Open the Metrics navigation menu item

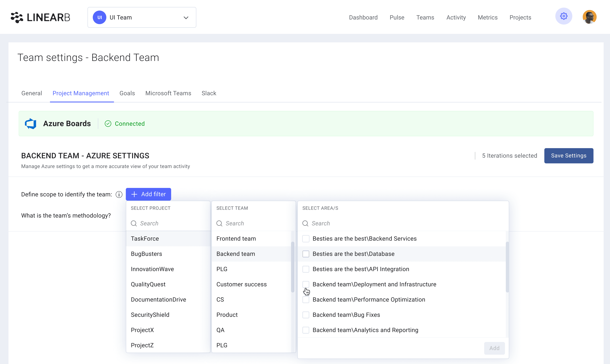[x=488, y=17]
